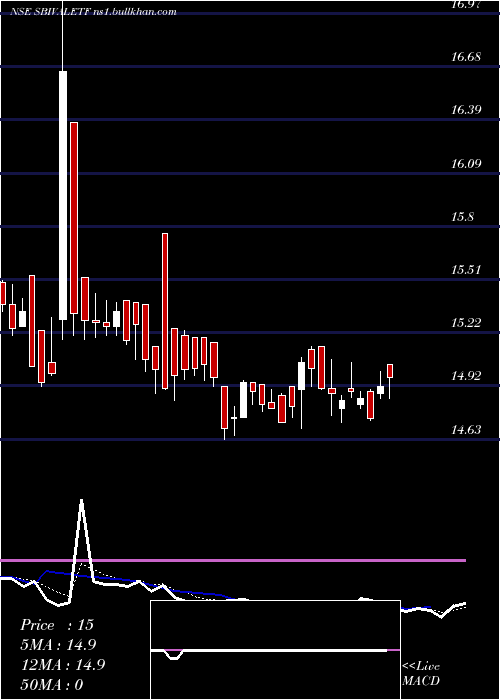Click the 16.68 price axis label
This screenshot has height=700, width=500.
[x=466, y=57]
